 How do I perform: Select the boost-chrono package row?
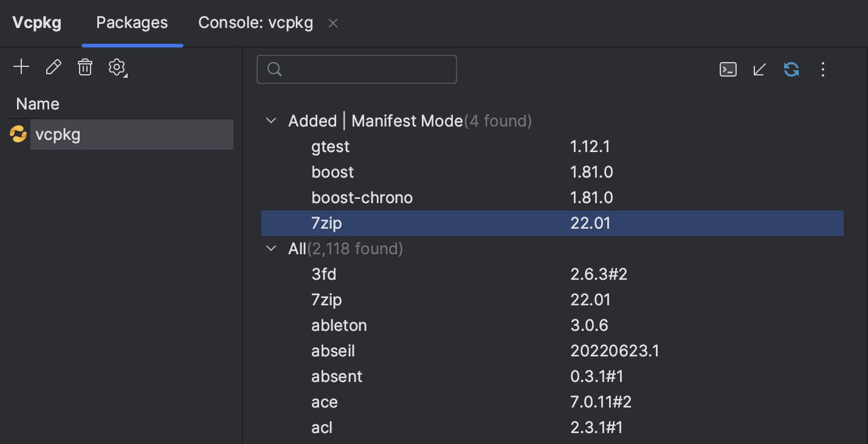(x=553, y=198)
